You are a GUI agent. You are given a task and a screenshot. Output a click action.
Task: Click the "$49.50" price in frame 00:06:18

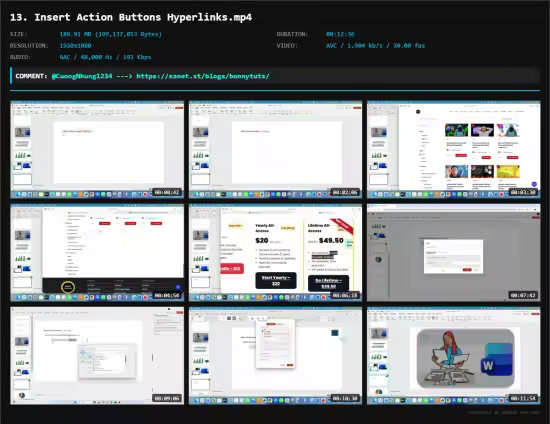tap(331, 240)
